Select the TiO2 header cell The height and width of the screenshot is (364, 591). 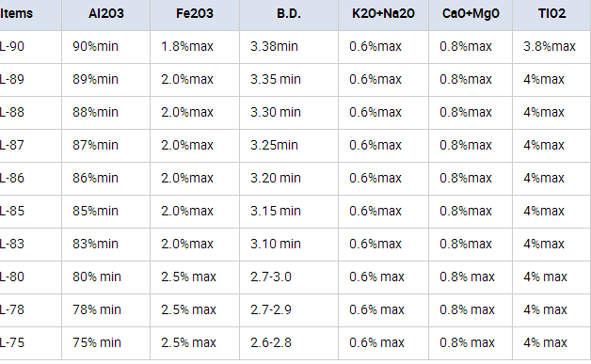tap(551, 14)
